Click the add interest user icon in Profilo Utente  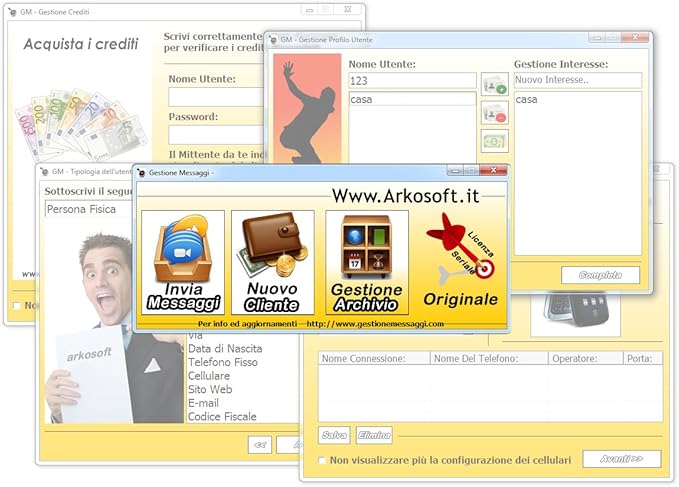tap(495, 84)
